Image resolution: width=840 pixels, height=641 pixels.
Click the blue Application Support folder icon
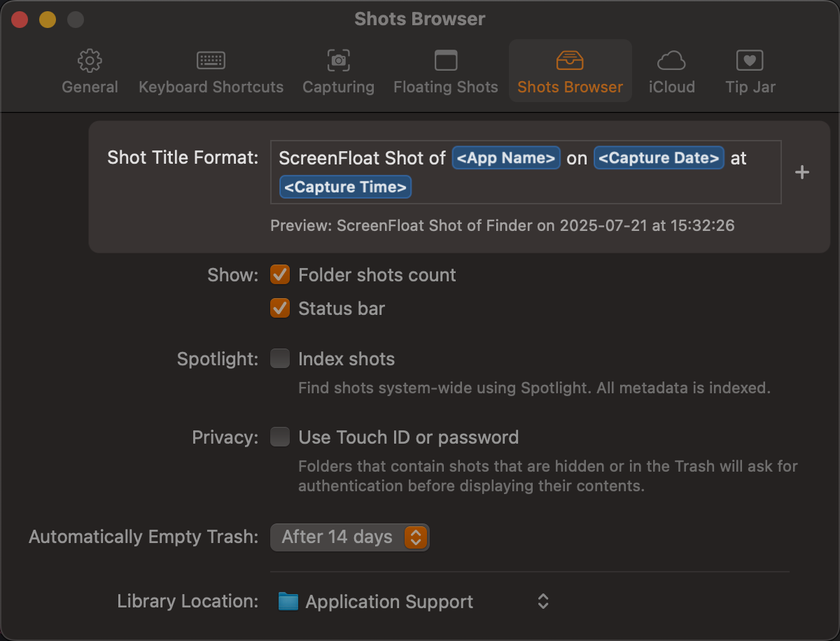pos(288,602)
